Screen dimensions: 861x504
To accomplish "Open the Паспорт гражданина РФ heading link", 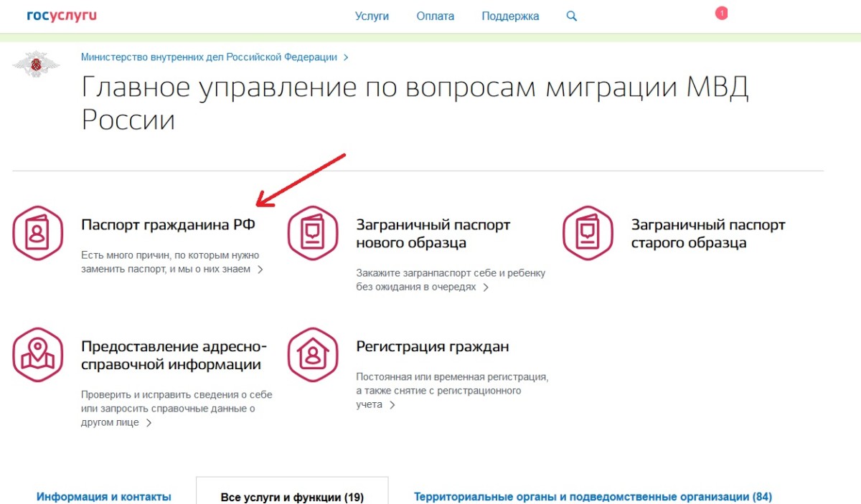I will click(168, 225).
